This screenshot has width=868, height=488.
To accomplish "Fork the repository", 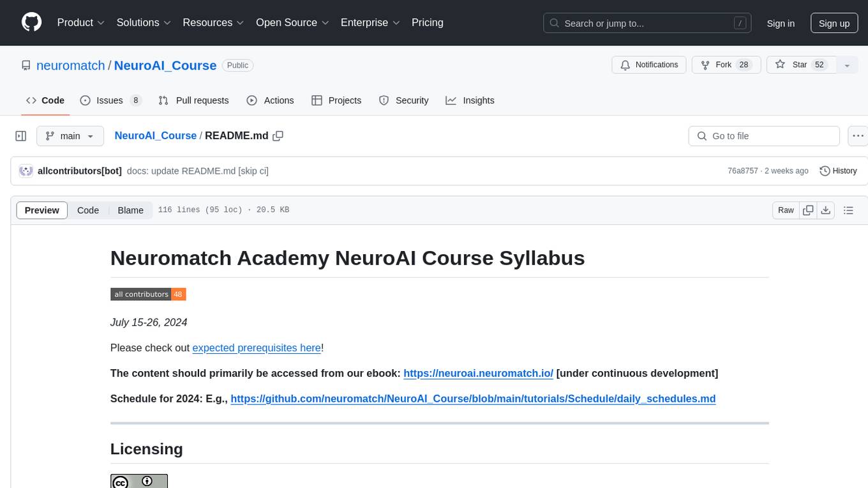I will [726, 65].
